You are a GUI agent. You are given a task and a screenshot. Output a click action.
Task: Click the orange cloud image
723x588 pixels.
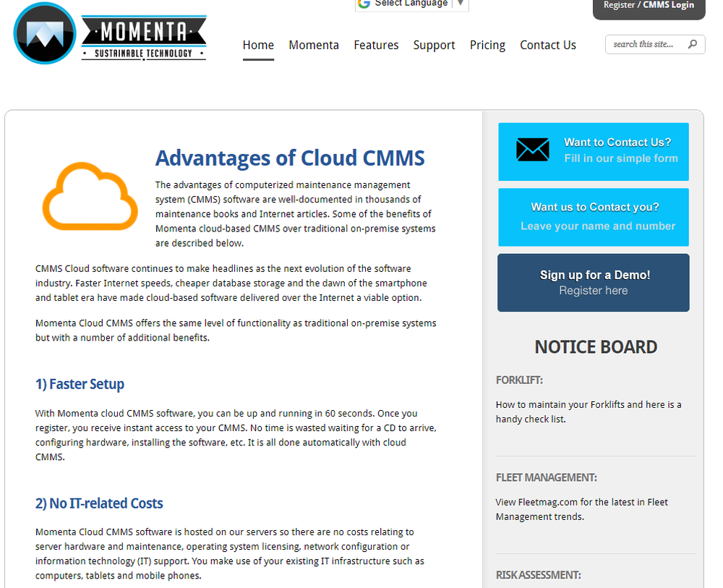(x=90, y=196)
